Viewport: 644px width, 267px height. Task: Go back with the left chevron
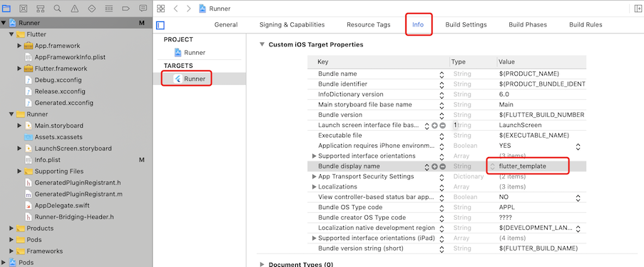[175, 9]
